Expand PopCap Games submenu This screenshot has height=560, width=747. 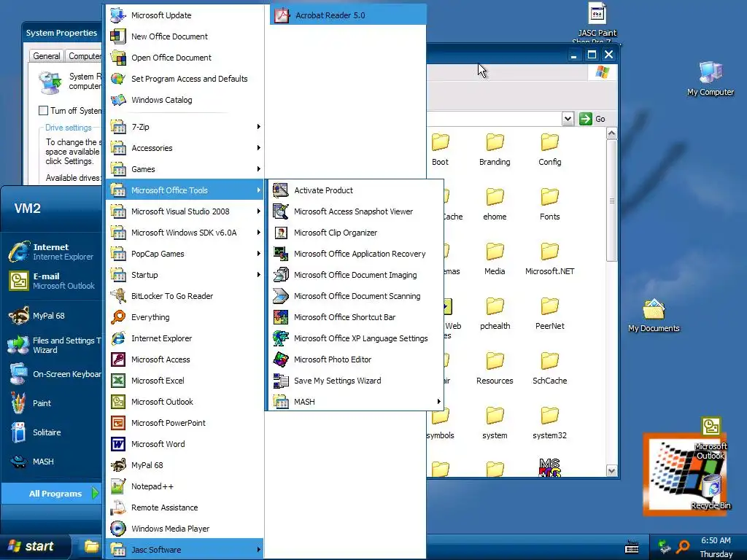pos(185,254)
